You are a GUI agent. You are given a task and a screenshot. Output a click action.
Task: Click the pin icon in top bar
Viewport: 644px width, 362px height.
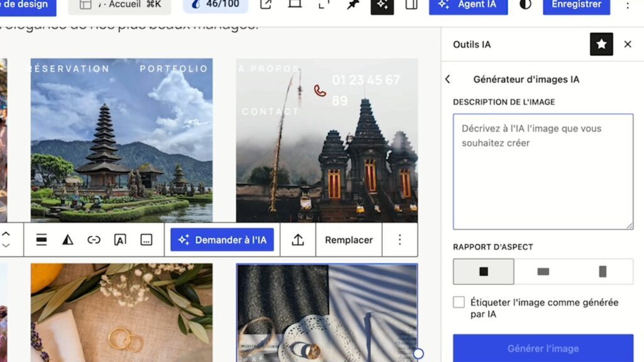[x=353, y=4]
